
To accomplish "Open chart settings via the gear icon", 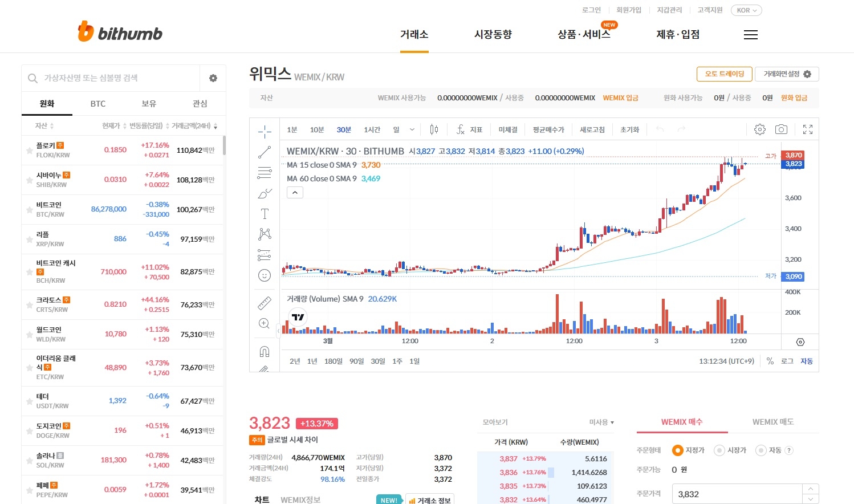I will [760, 129].
